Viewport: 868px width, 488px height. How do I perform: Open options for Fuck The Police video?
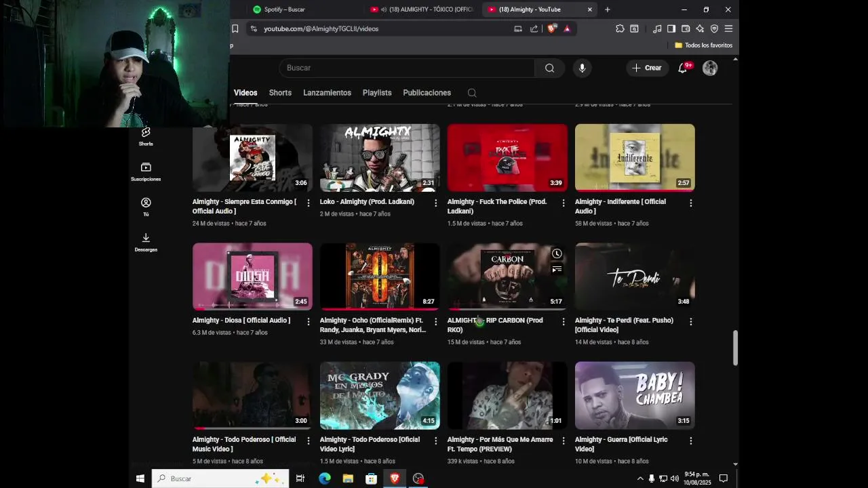(x=563, y=203)
